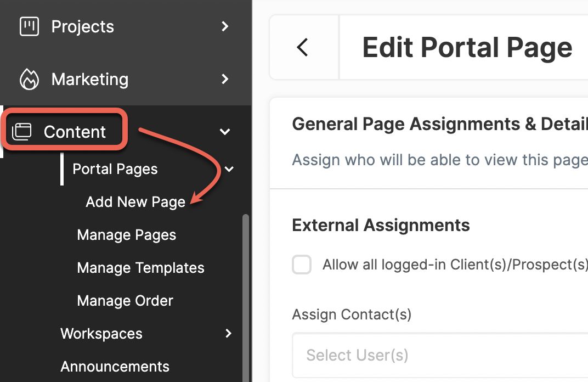Click the Assign Contact(s) label
588x382 pixels.
[x=352, y=314]
